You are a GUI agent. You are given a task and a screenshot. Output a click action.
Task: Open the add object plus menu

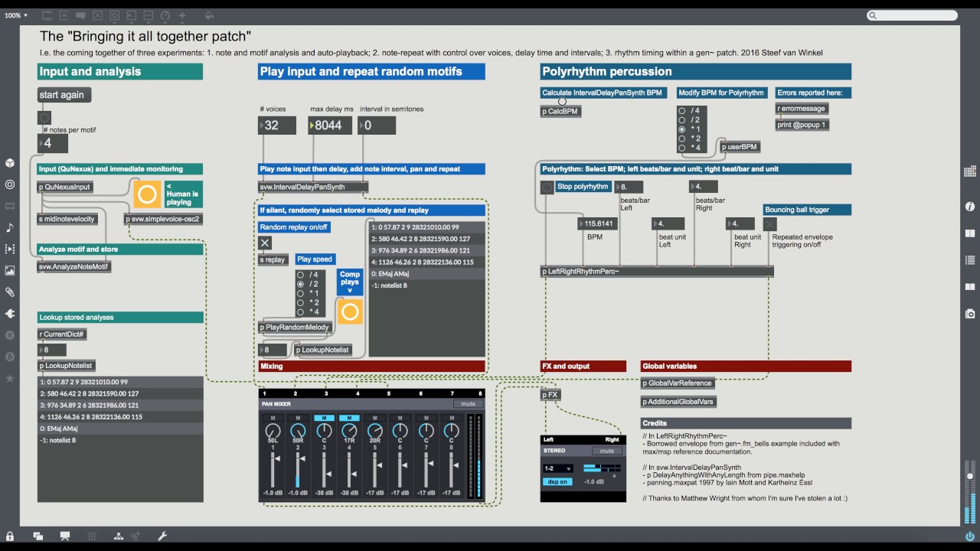(182, 15)
